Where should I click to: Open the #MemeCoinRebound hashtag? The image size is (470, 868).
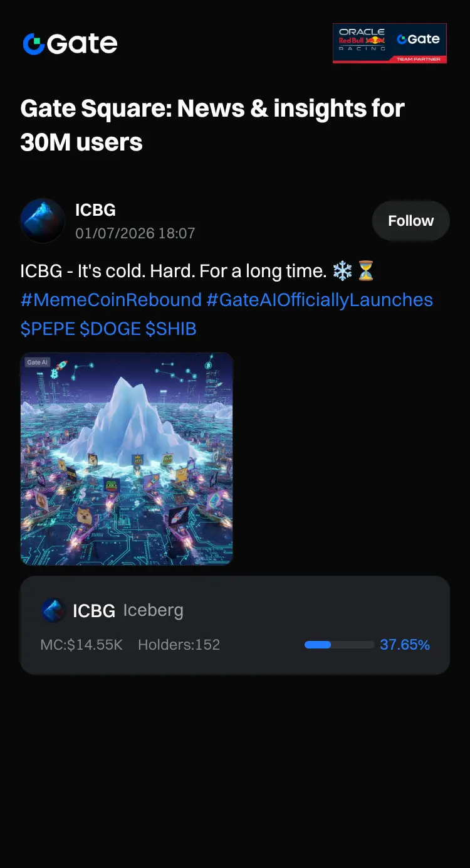coord(111,300)
